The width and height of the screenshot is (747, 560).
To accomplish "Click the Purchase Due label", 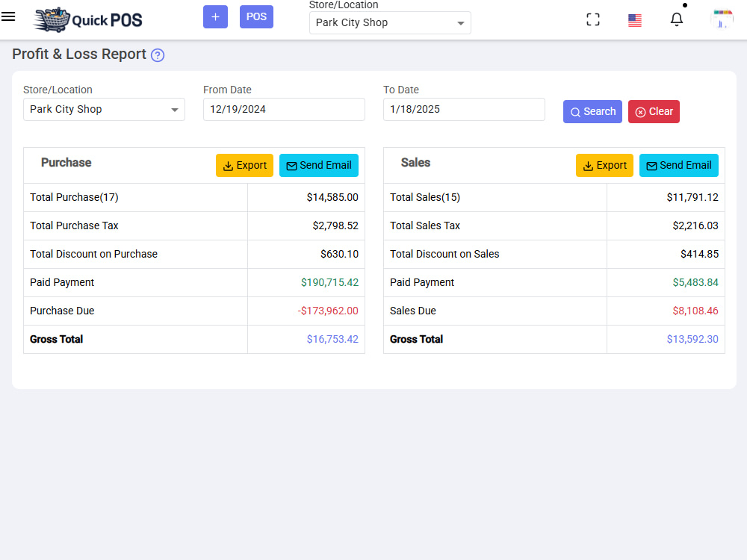I will pos(62,311).
